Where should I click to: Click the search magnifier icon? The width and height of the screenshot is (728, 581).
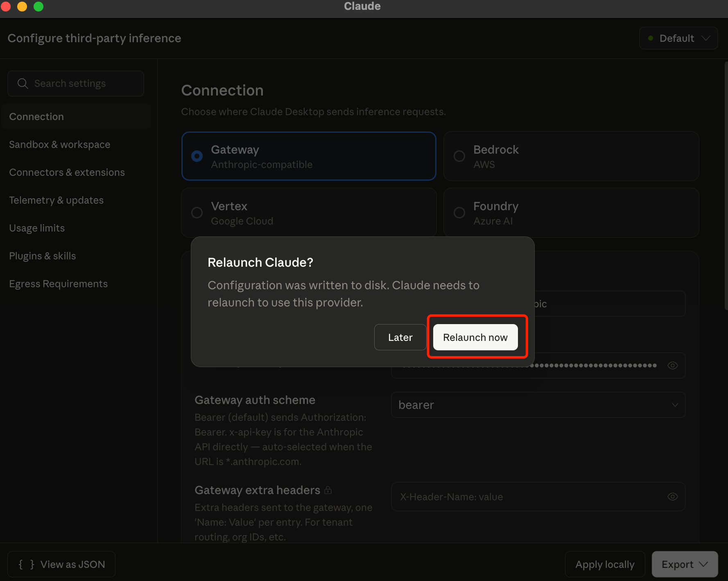(x=23, y=84)
